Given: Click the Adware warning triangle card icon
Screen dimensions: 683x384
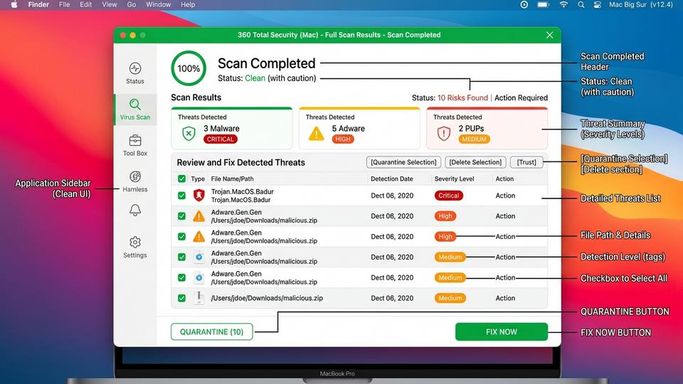Looking at the screenshot, I should click(316, 133).
